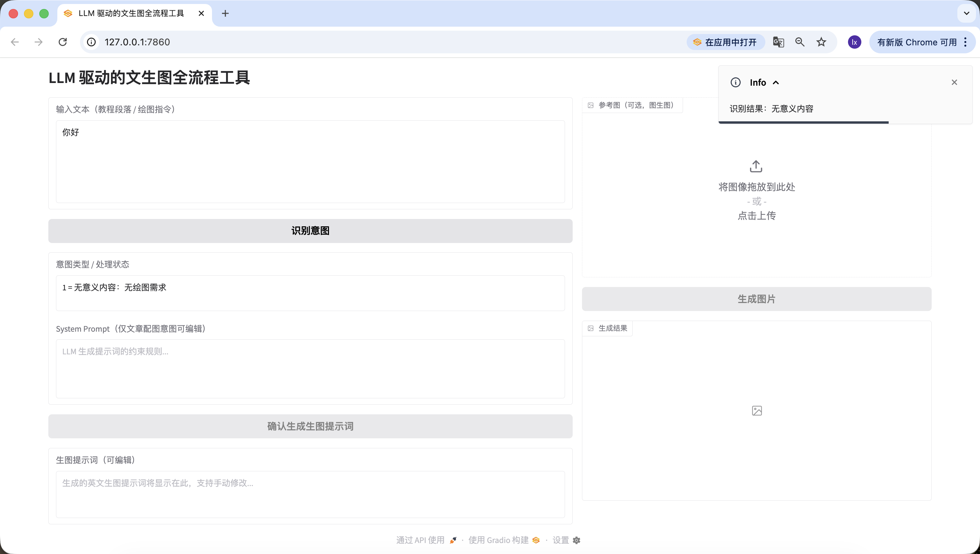Collapse the Info toast with its chevron
The height and width of the screenshot is (554, 980).
click(776, 83)
